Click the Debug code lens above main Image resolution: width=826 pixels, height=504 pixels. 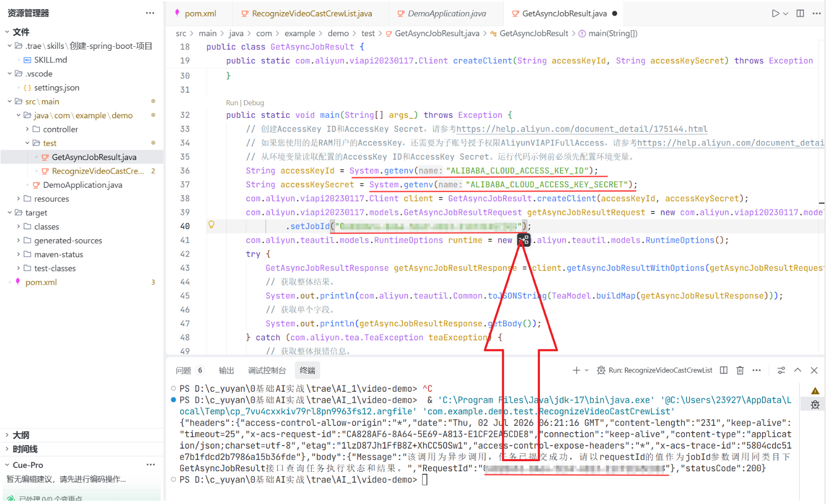point(254,103)
